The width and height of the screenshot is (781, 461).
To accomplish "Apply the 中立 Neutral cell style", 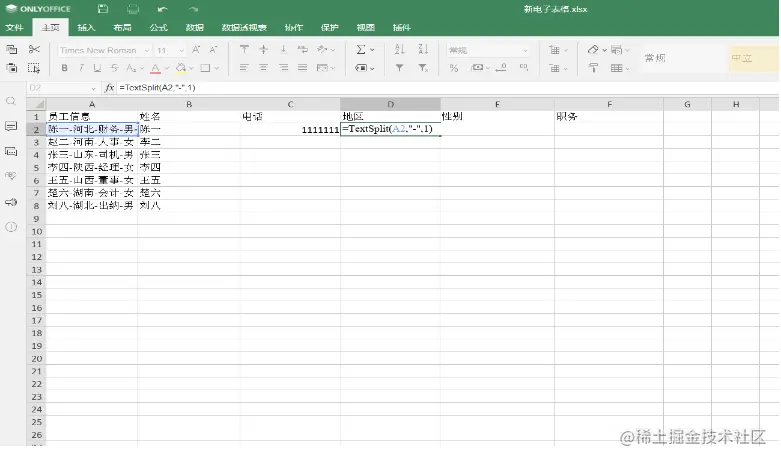I will pyautogui.click(x=754, y=58).
